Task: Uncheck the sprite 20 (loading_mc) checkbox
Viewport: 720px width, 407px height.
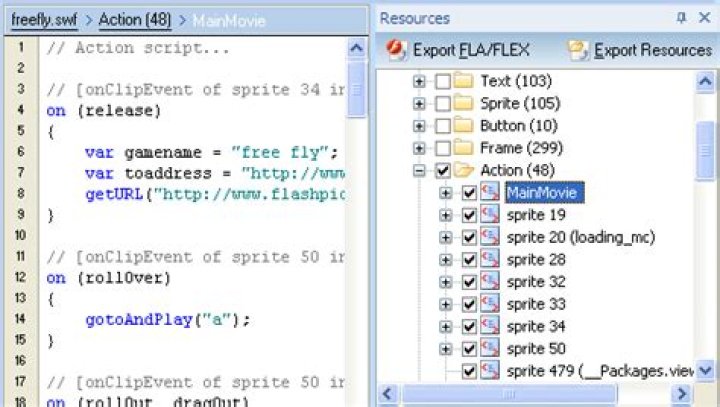Action: click(x=469, y=237)
